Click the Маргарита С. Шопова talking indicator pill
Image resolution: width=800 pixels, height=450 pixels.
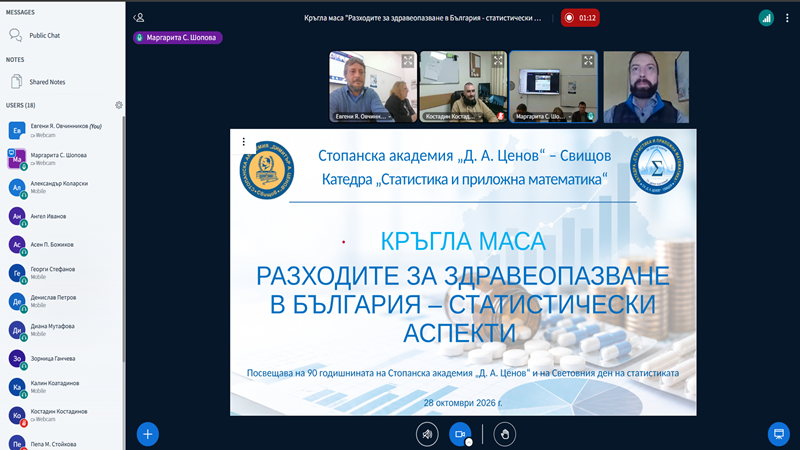pos(178,37)
